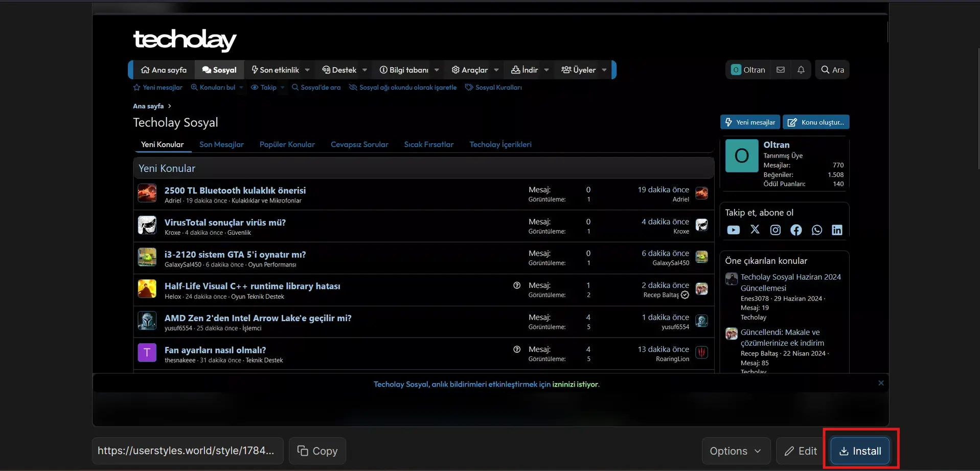This screenshot has width=980, height=471.
Task: Switch to Cevapsız Sorular tab
Action: pos(359,144)
